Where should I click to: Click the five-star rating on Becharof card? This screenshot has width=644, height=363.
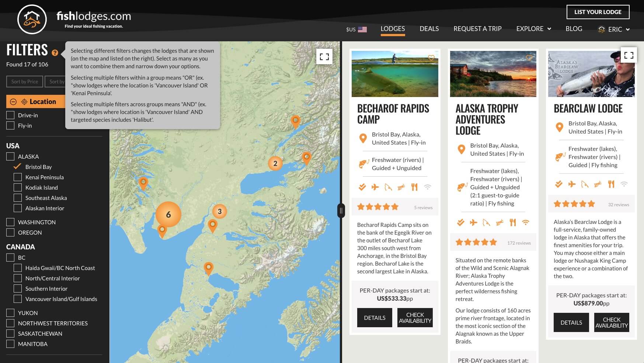(378, 207)
